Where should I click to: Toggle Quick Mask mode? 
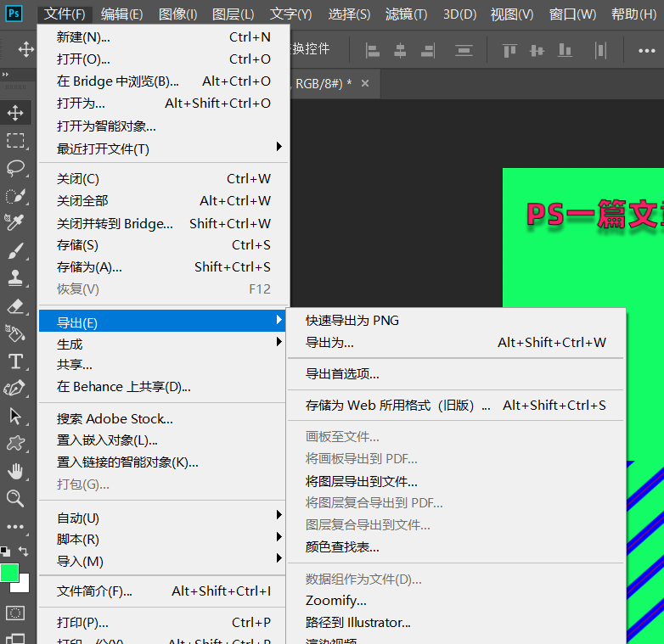tap(15, 613)
